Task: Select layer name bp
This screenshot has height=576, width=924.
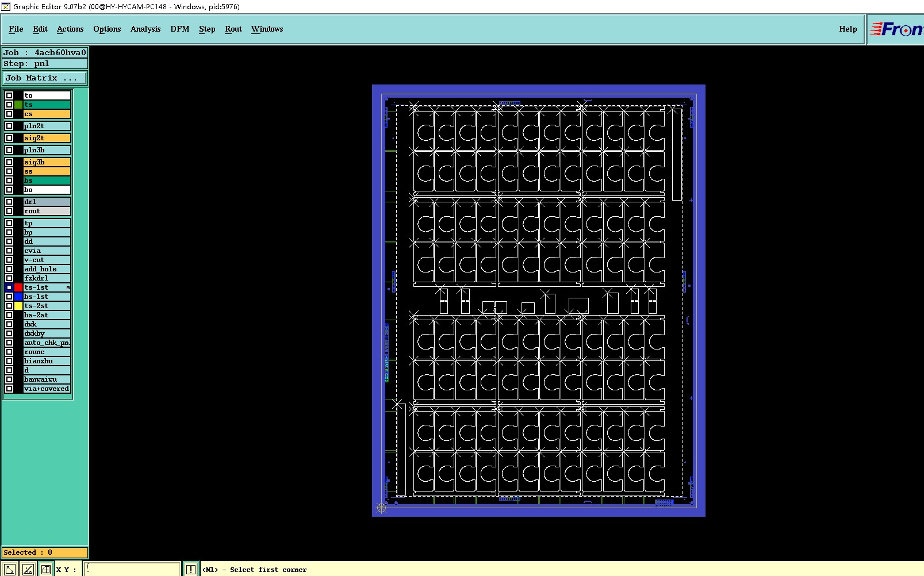Action: 47,232
